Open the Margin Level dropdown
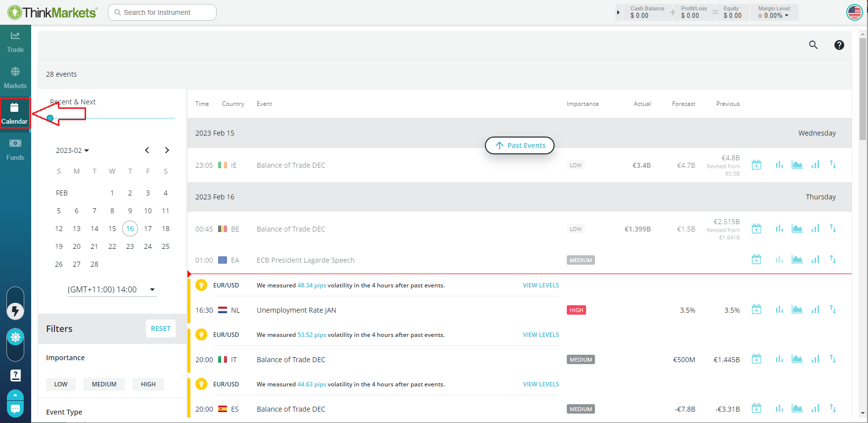 tap(774, 12)
